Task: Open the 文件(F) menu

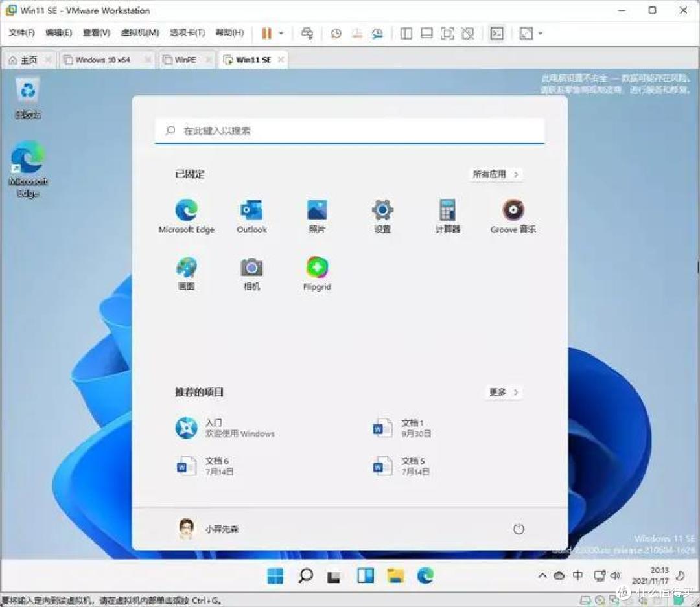Action: tap(21, 32)
